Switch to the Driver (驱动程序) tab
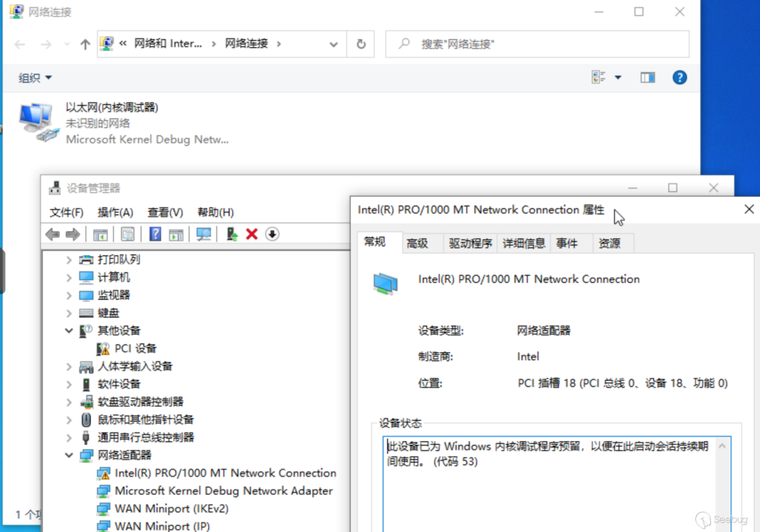Screen dimensions: 760x532 (470, 243)
